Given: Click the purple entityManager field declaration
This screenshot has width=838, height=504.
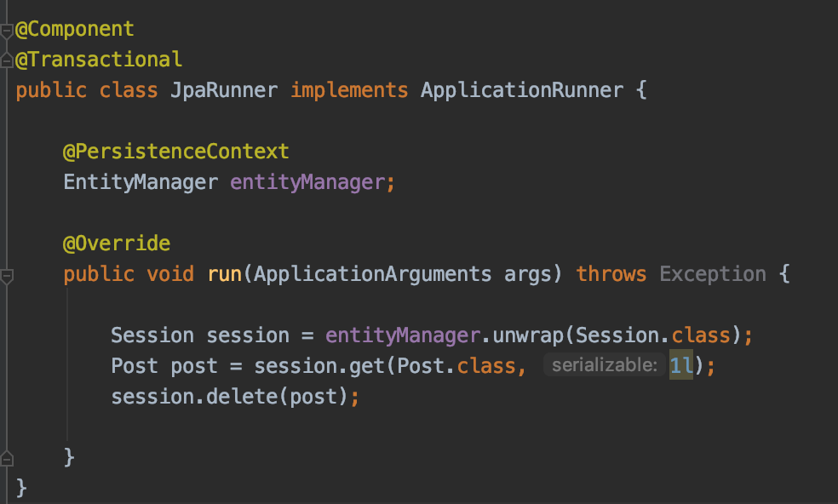Looking at the screenshot, I should 308,182.
